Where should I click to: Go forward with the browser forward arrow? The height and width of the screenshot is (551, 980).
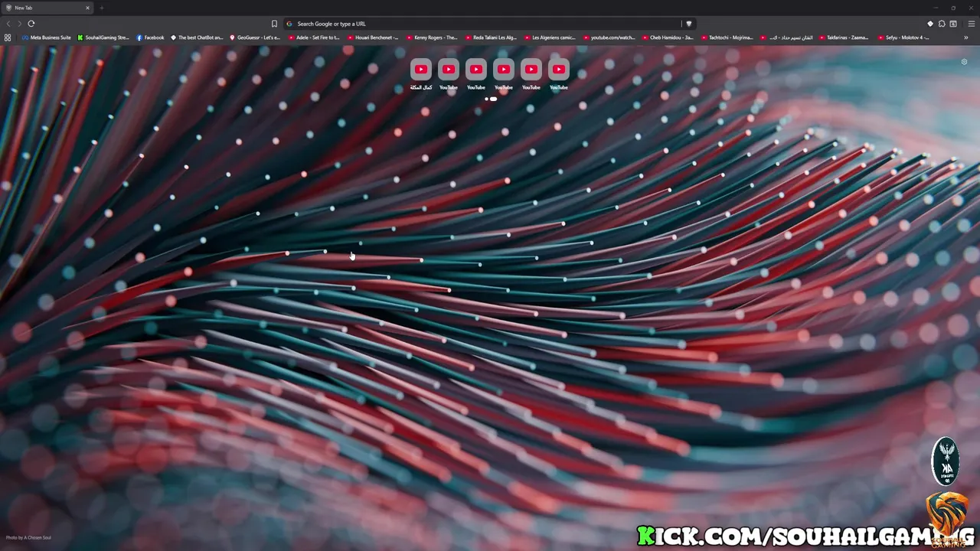[19, 24]
